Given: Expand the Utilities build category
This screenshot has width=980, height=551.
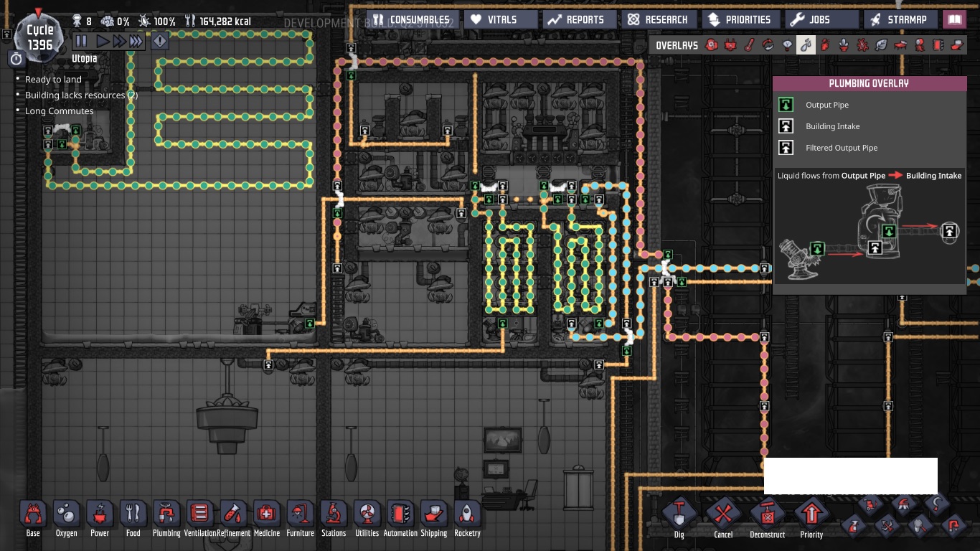Looking at the screenshot, I should click(367, 518).
